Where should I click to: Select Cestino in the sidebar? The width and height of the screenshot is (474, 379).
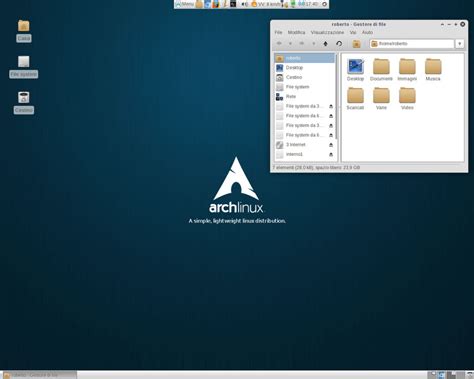tap(305, 77)
